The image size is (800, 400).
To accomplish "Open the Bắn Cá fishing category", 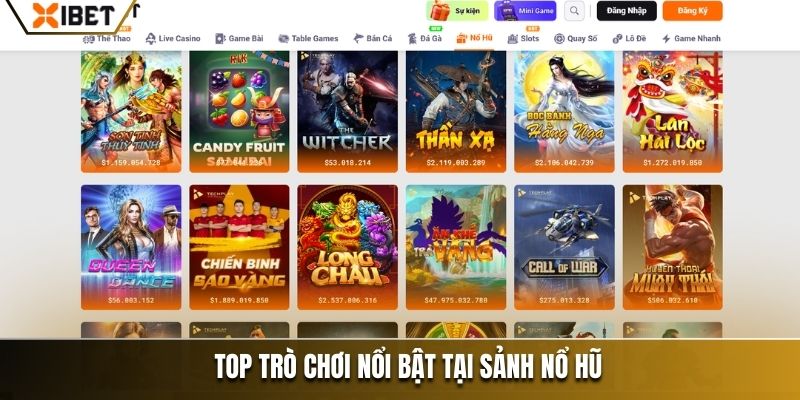I will pos(373,38).
